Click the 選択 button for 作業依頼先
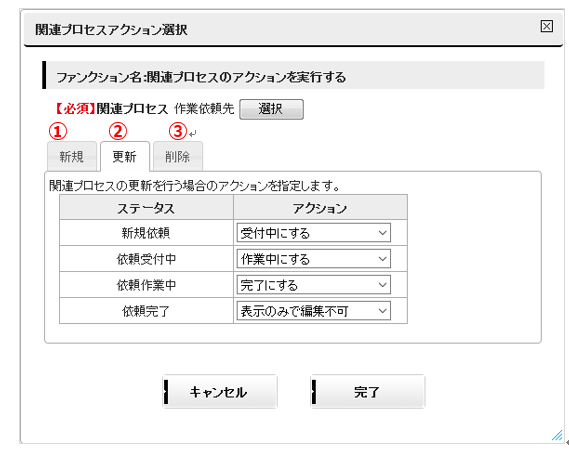This screenshot has height=450, width=569. 271,109
